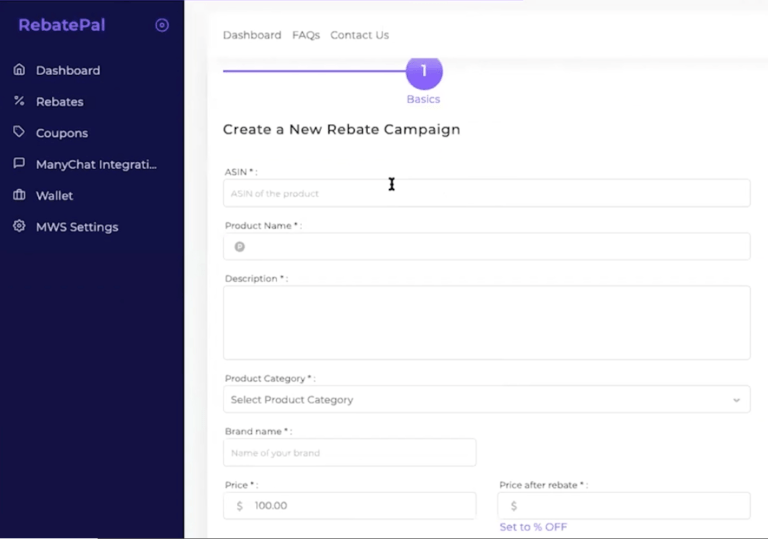The width and height of the screenshot is (768, 539).
Task: Click the MWS Settings gear icon
Action: tap(19, 226)
